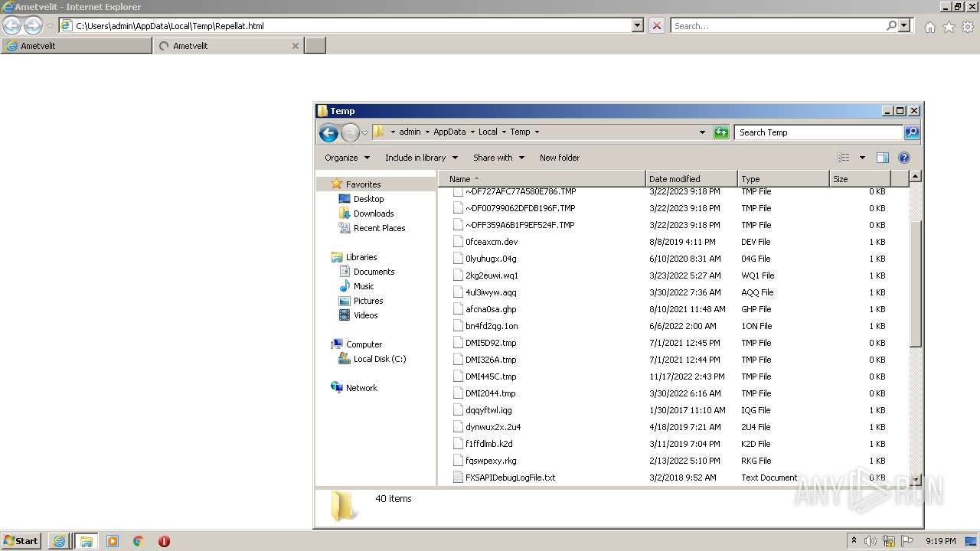Select Network in navigation pane
This screenshot has width=980, height=551.
[x=361, y=388]
